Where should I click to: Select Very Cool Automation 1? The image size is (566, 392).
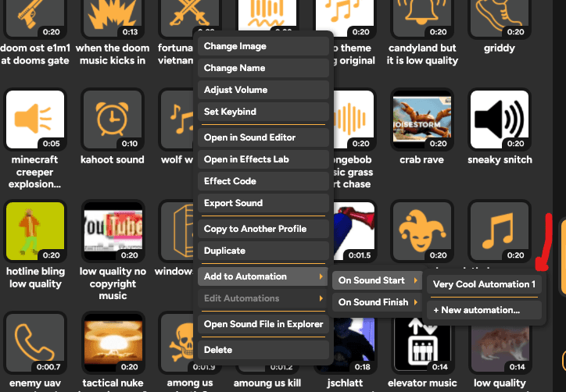click(x=484, y=284)
